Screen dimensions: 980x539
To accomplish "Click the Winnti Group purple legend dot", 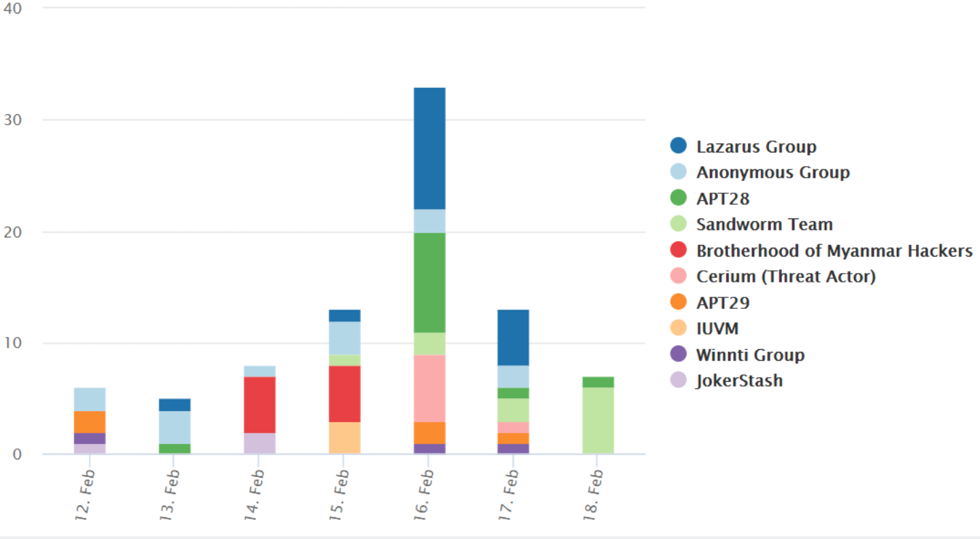I will click(679, 355).
